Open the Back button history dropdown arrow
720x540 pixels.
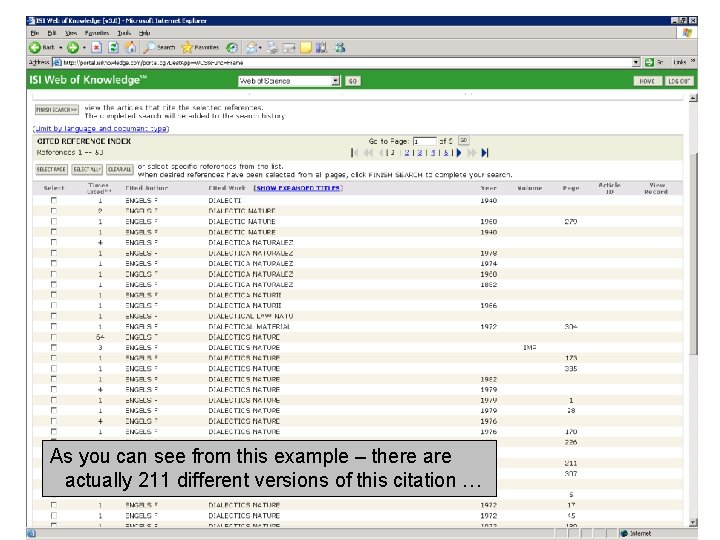point(61,47)
